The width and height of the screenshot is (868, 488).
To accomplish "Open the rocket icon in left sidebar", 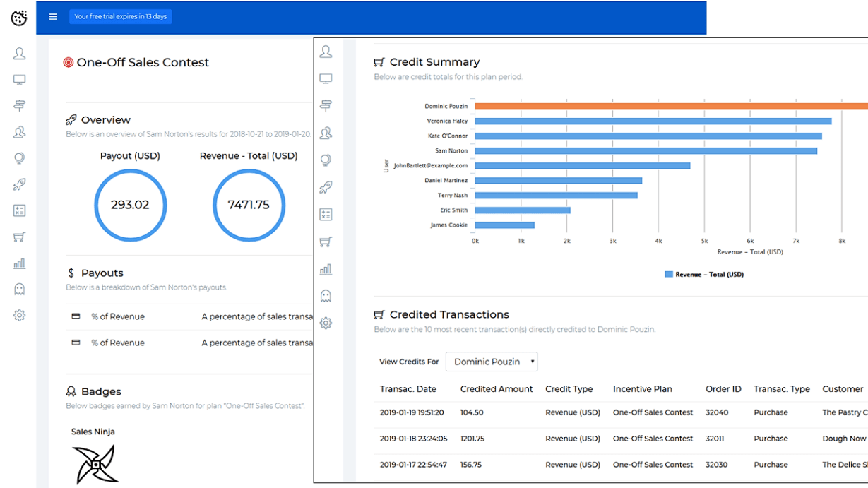I will pyautogui.click(x=19, y=185).
